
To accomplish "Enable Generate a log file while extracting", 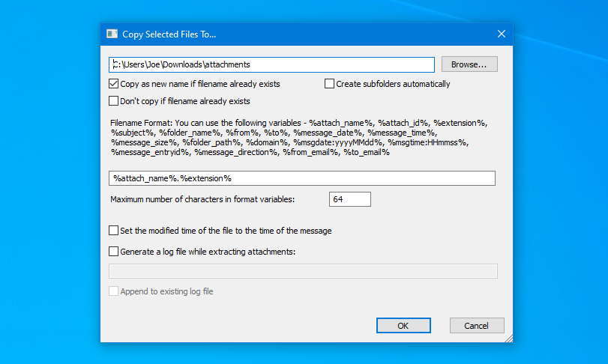I will (114, 252).
